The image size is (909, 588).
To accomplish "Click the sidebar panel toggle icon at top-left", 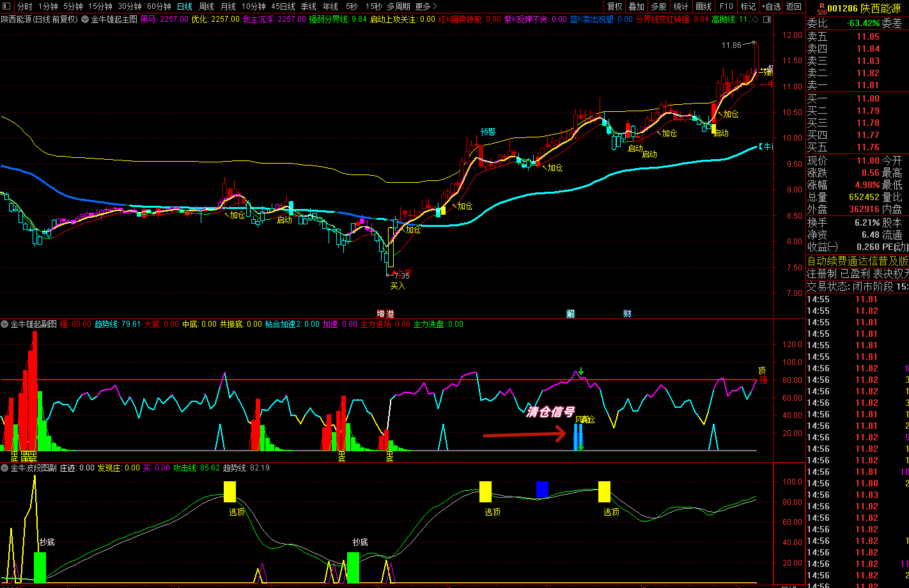I will pos(8,6).
